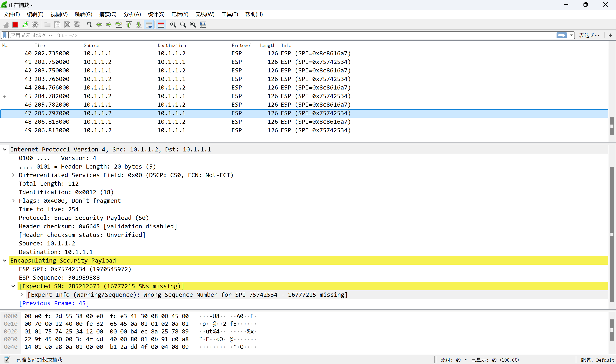Click the zoom in icon
Viewport: 616px width, 364px height.
[x=173, y=25]
